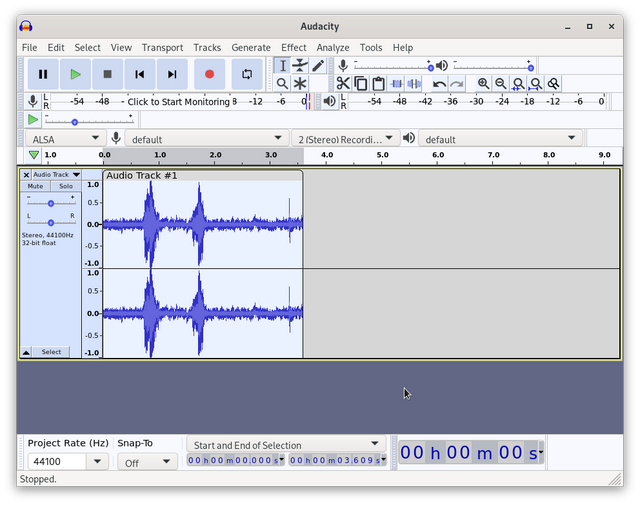Toggle Solo on the Audio Track
Viewport: 640px width, 505px height.
coord(66,186)
